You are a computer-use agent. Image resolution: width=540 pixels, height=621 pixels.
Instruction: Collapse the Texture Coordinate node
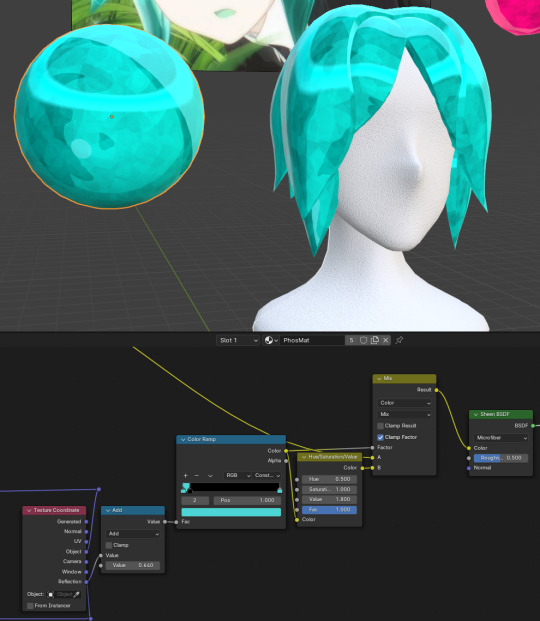29,511
